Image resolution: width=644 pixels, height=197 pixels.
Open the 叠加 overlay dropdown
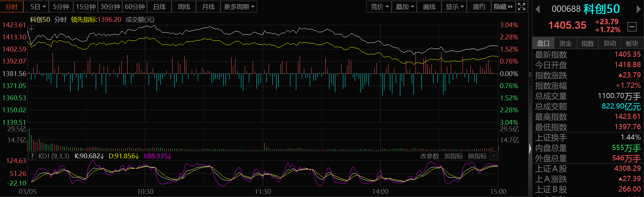tap(404, 7)
